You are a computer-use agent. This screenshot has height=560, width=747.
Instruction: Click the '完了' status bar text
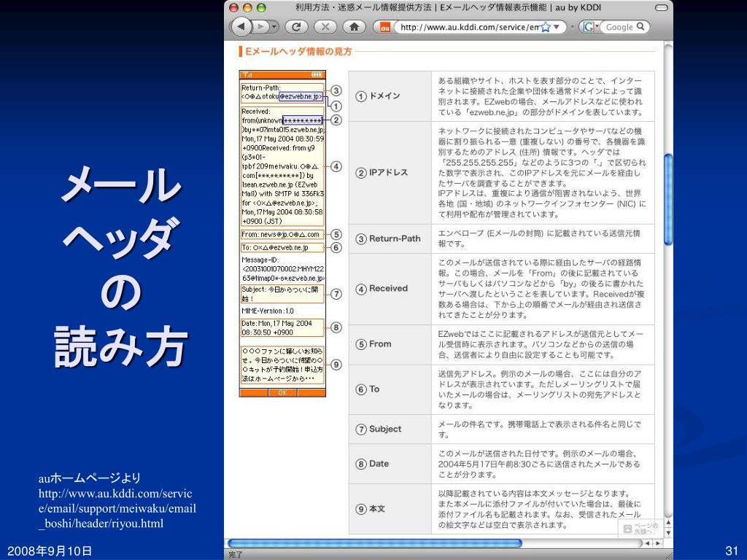[x=236, y=554]
